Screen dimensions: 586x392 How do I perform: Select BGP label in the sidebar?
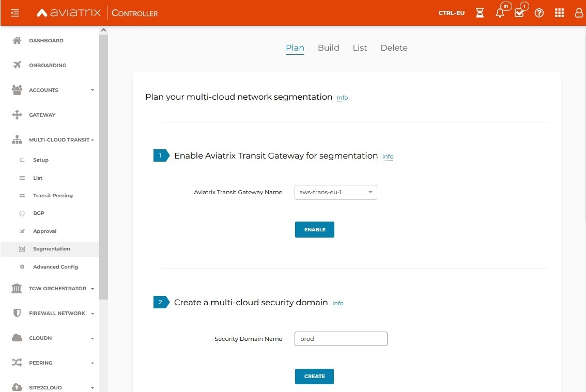click(38, 213)
